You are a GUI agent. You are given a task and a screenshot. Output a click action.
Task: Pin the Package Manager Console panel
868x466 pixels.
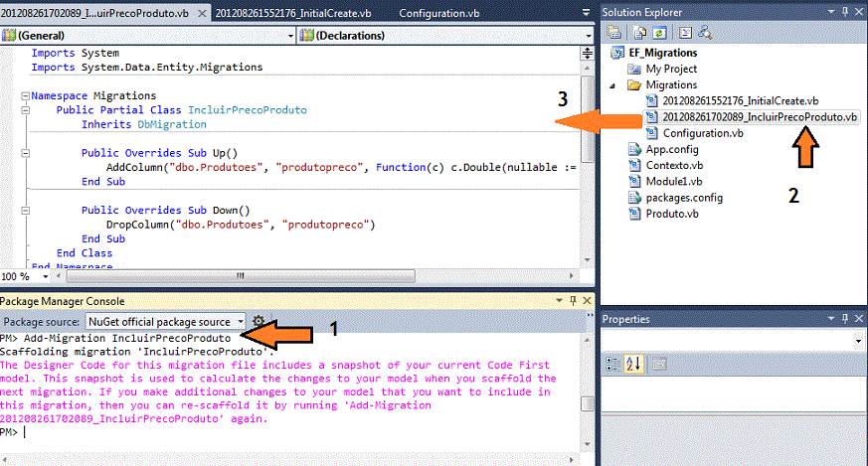click(x=573, y=300)
